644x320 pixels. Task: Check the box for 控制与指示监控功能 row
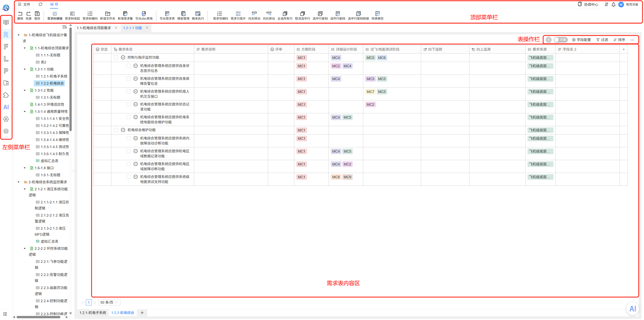(x=116, y=57)
